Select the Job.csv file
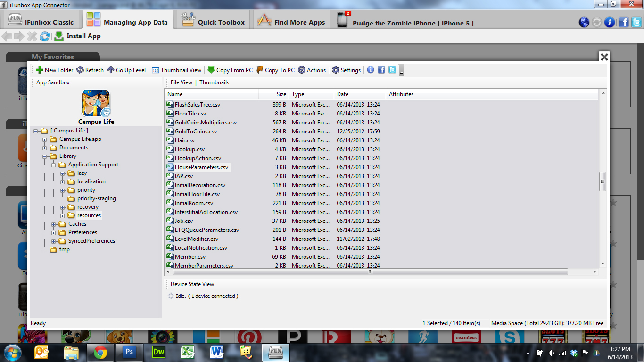The width and height of the screenshot is (644, 362). 184,221
